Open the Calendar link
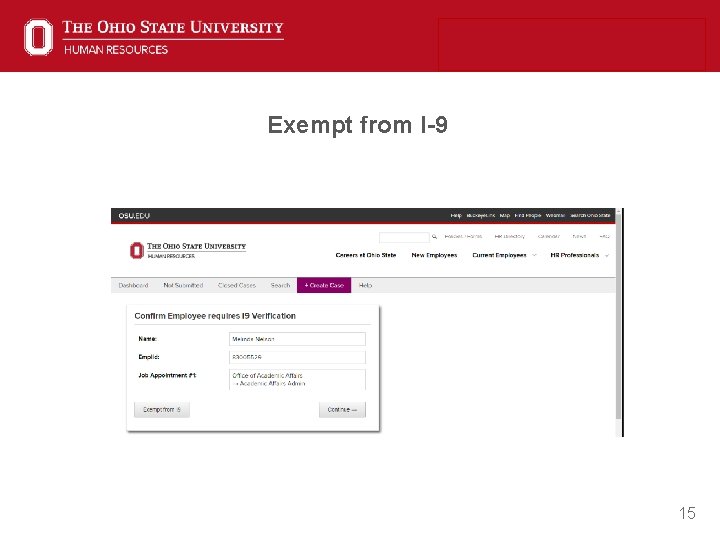The height and width of the screenshot is (540, 720). click(549, 236)
